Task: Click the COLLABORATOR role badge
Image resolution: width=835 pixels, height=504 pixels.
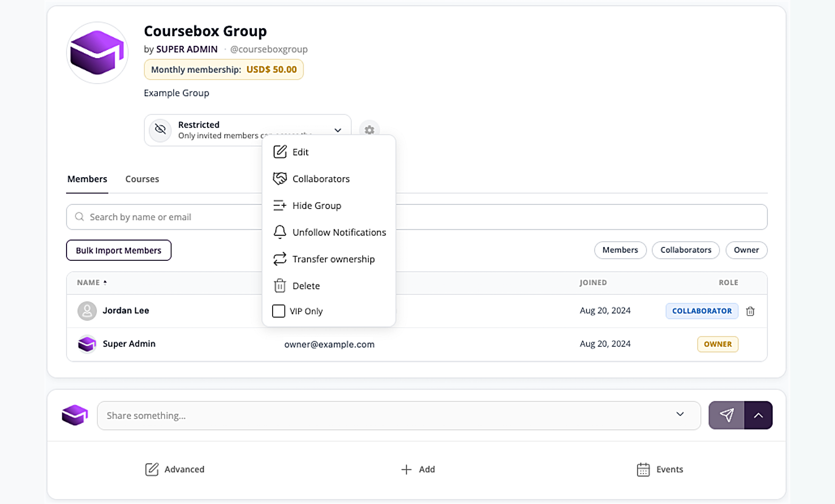Action: [702, 311]
